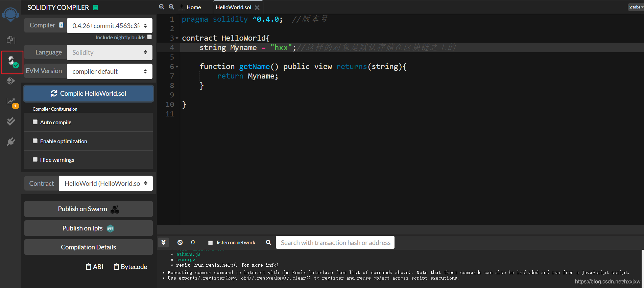
Task: Click the pending transactions count 0
Action: coord(193,242)
